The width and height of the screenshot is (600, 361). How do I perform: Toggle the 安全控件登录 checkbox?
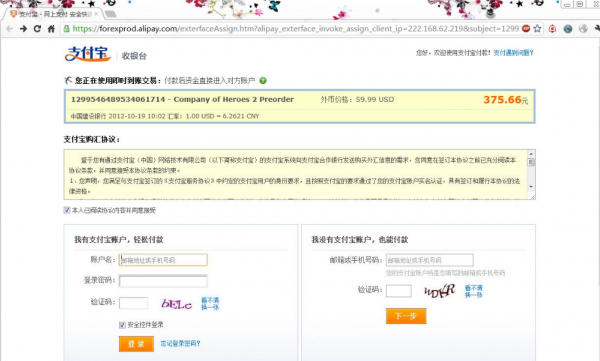122,325
